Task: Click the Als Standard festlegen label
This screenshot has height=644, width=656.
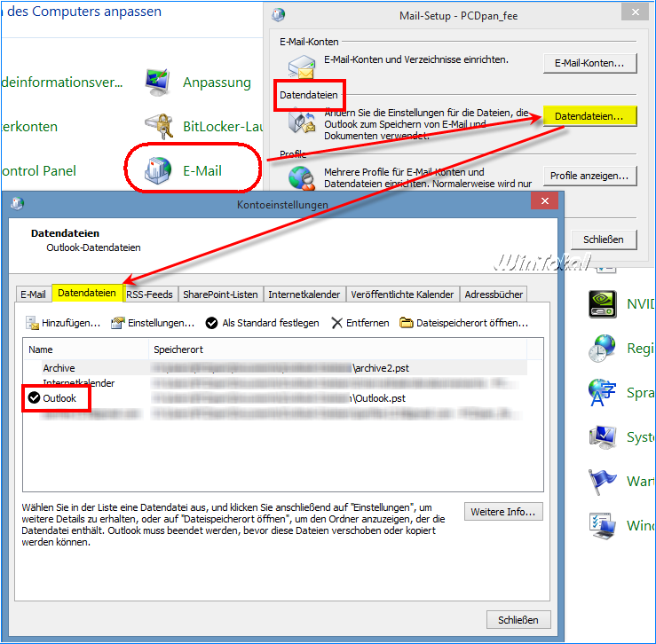Action: pyautogui.click(x=271, y=323)
